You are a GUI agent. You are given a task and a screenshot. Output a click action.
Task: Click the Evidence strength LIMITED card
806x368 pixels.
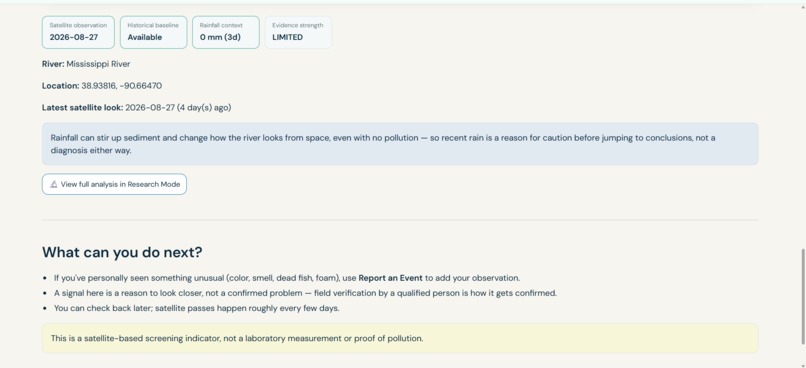click(298, 32)
